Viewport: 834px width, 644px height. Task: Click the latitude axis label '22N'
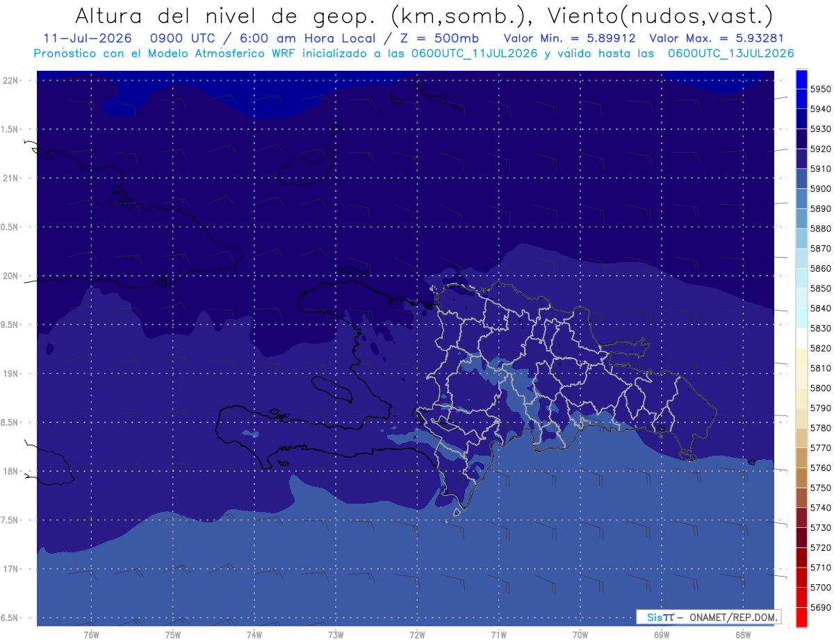click(10, 81)
